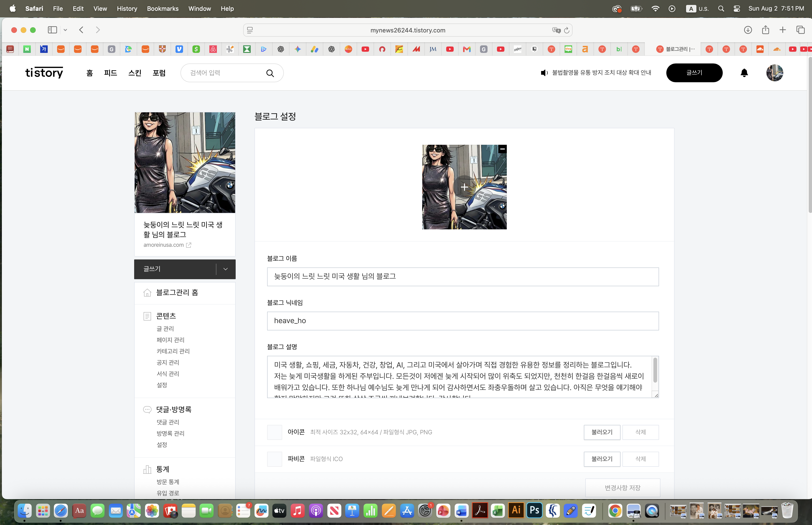Click the search magnifier icon
The width and height of the screenshot is (812, 525).
[270, 73]
